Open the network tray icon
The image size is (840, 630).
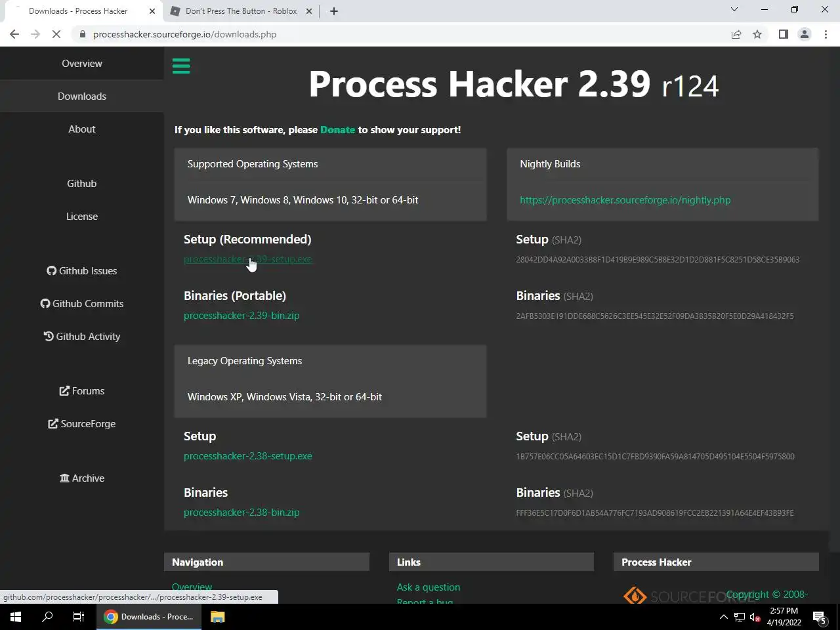click(x=740, y=617)
